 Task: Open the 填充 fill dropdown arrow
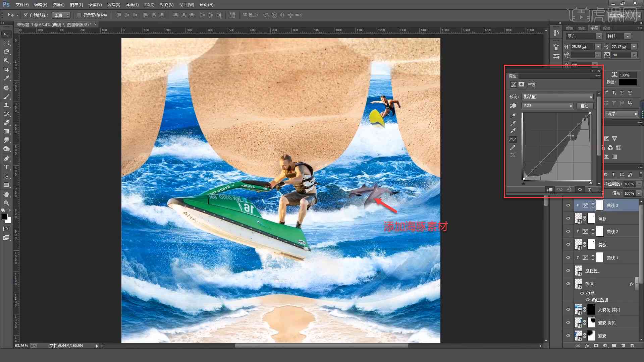tap(639, 193)
